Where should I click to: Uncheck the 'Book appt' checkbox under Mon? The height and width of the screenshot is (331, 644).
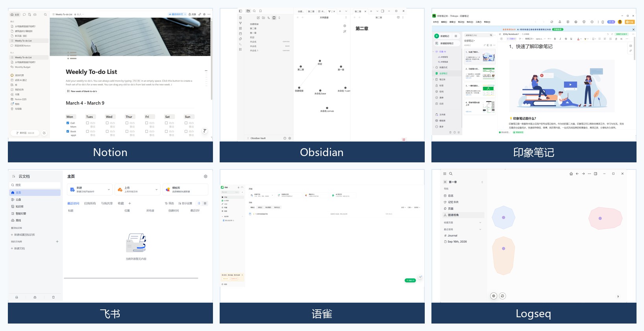68,131
